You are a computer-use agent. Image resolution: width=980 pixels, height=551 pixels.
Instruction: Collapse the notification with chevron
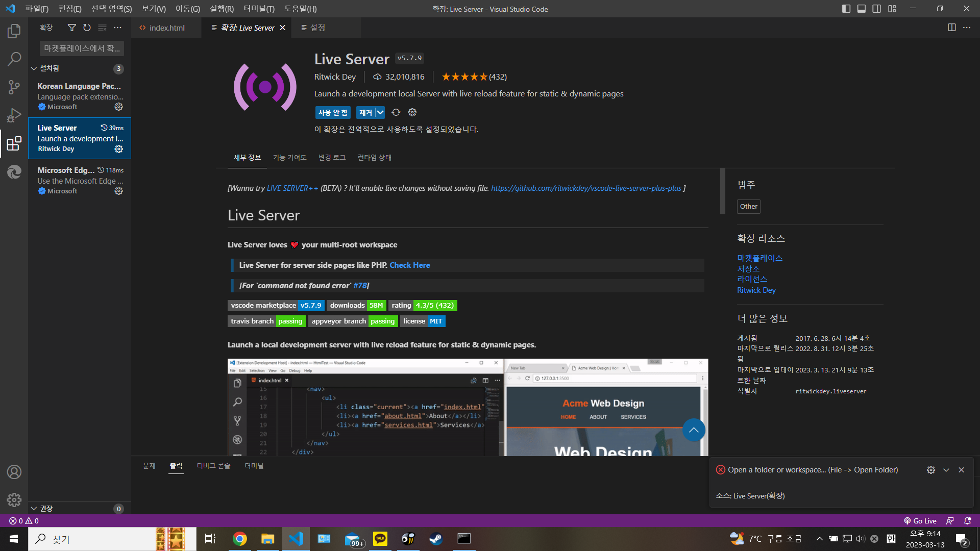(x=946, y=470)
